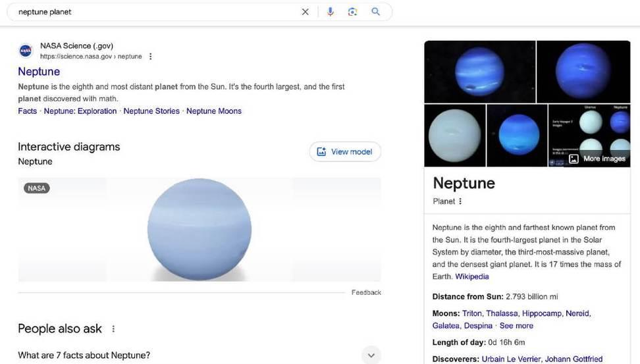Click the NASA Science (.gov) site name
The image size is (640, 364).
(x=77, y=45)
